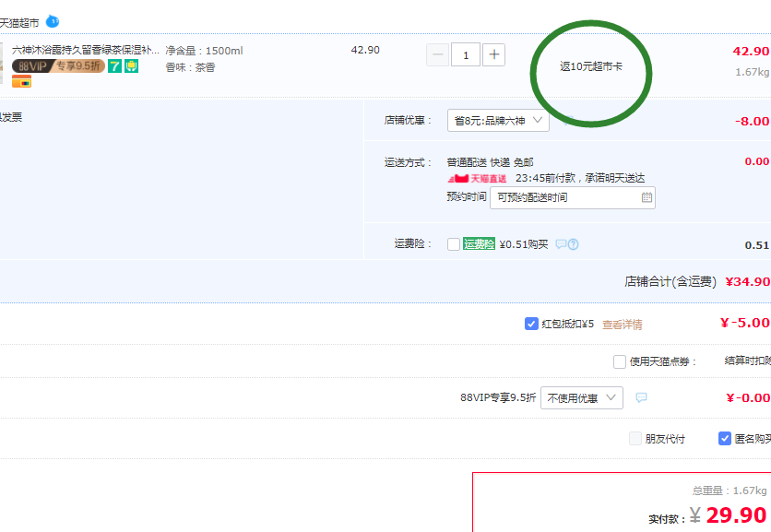The width and height of the screenshot is (771, 532).
Task: Click the 香味：茶香 text
Action: coord(190,67)
